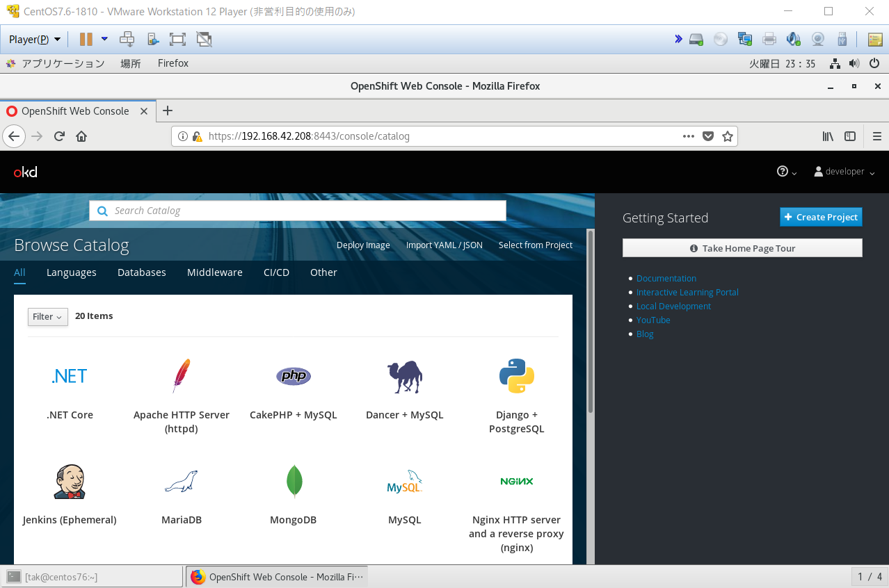Image resolution: width=889 pixels, height=588 pixels.
Task: Open the VMware Player menu
Action: 35,40
